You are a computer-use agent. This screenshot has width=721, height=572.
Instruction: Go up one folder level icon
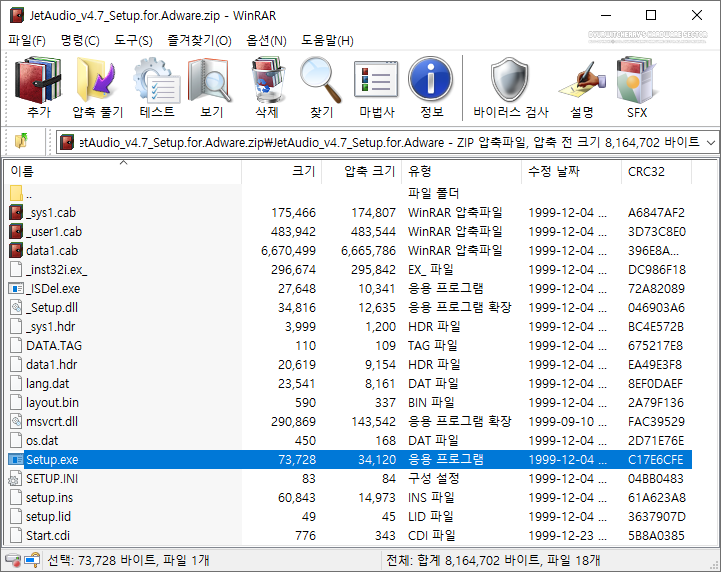tap(21, 141)
